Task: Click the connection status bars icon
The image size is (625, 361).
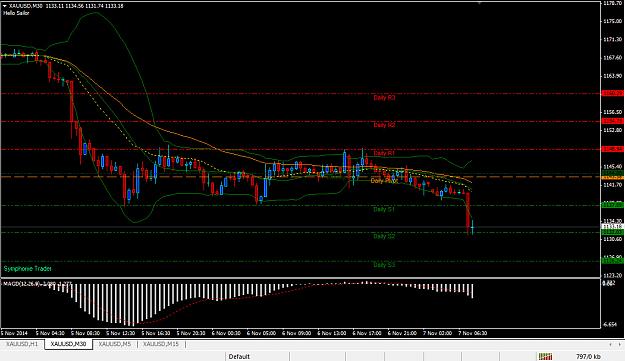Action: (x=545, y=356)
